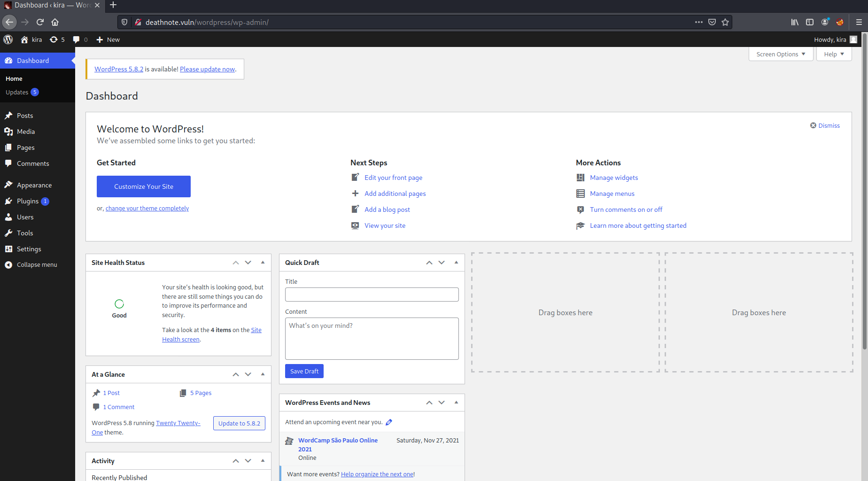The height and width of the screenshot is (481, 868).
Task: Open the 5 pending updates icon
Action: click(x=54, y=39)
